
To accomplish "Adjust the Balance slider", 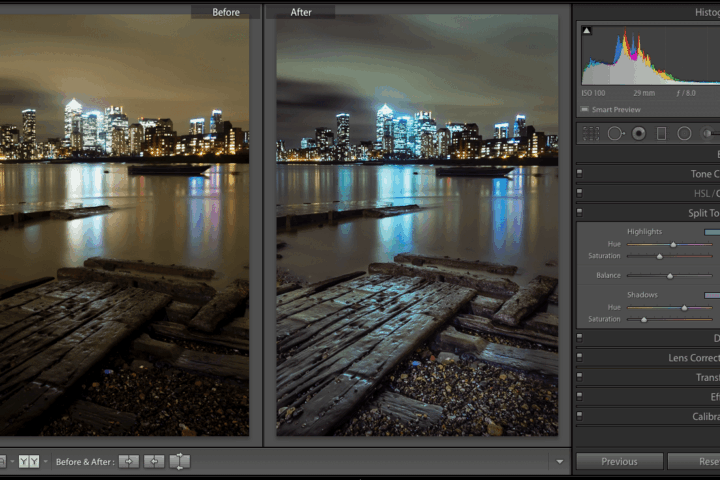I will 670,276.
